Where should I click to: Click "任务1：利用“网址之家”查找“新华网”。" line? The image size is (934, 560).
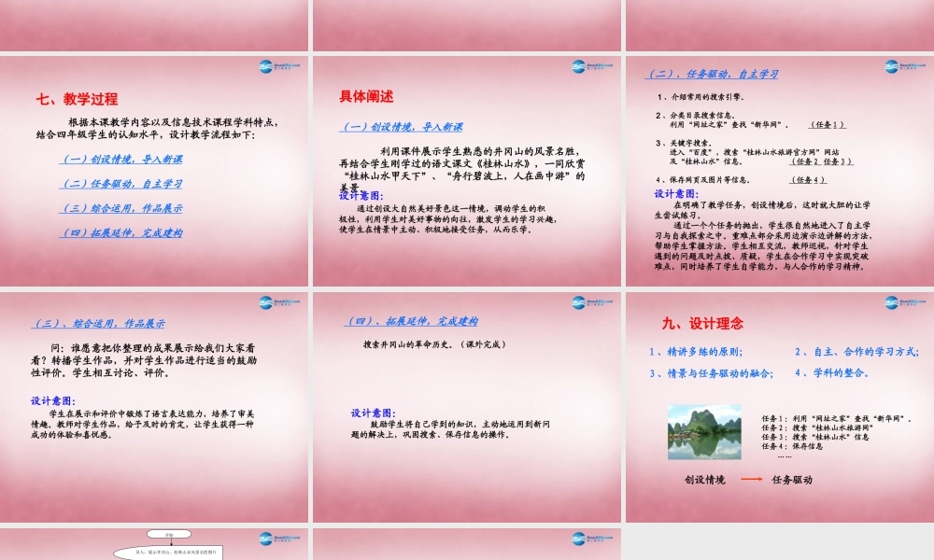click(x=837, y=419)
